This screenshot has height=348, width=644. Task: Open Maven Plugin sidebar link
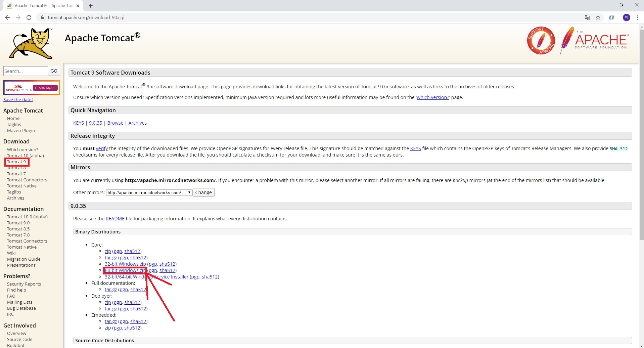click(x=21, y=131)
